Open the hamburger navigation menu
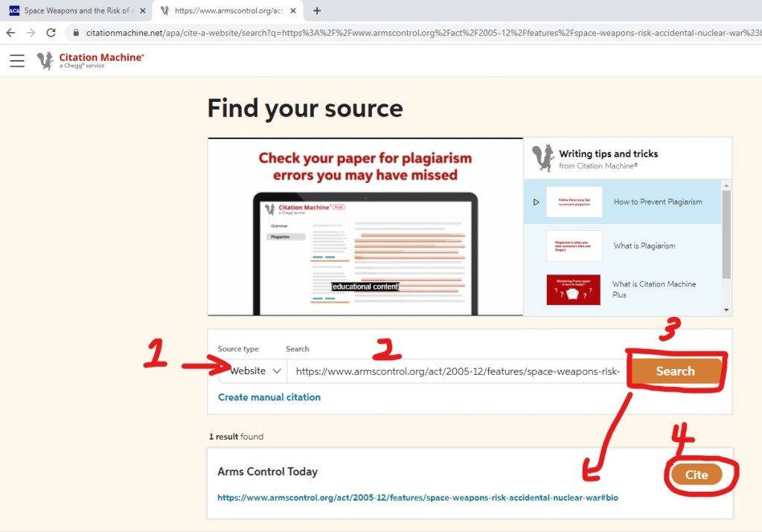762x532 pixels. (17, 61)
